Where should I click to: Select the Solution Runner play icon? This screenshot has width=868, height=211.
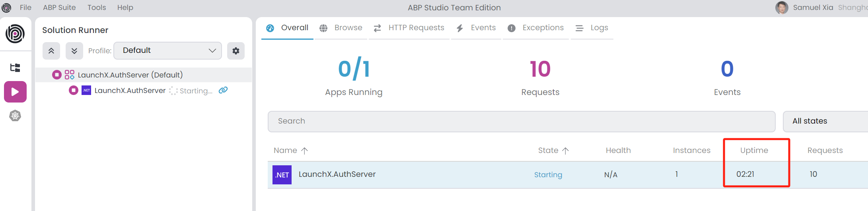click(x=15, y=92)
